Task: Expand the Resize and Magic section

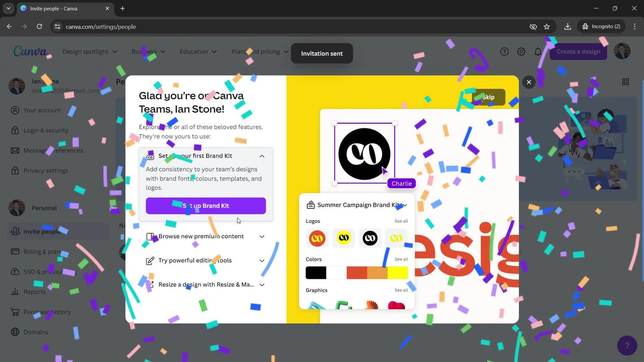Action: click(261, 284)
